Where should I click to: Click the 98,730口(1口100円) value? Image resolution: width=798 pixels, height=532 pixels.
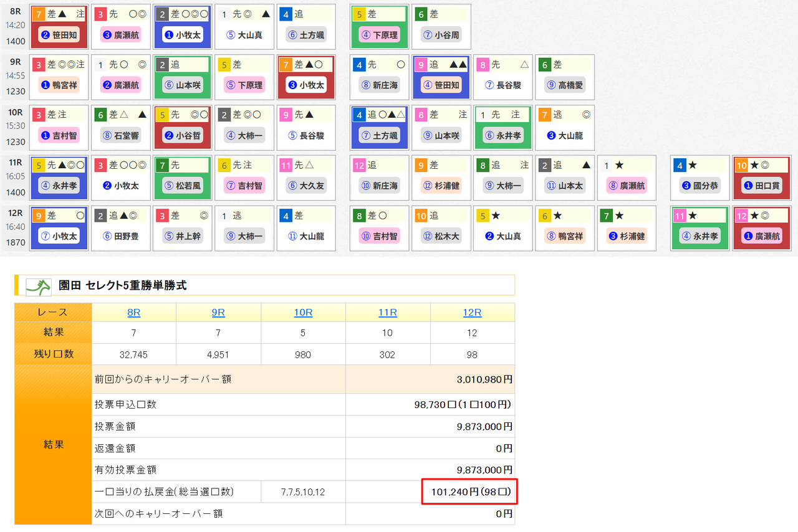pyautogui.click(x=463, y=405)
